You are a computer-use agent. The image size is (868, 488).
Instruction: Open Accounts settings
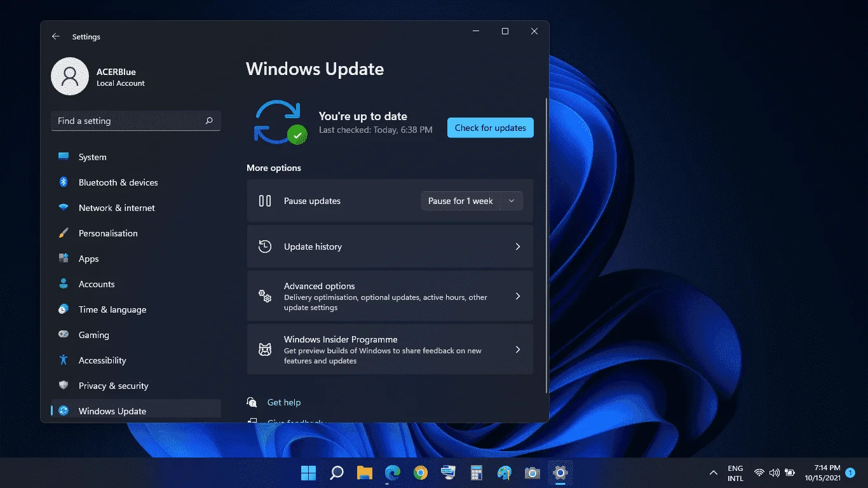pyautogui.click(x=136, y=284)
